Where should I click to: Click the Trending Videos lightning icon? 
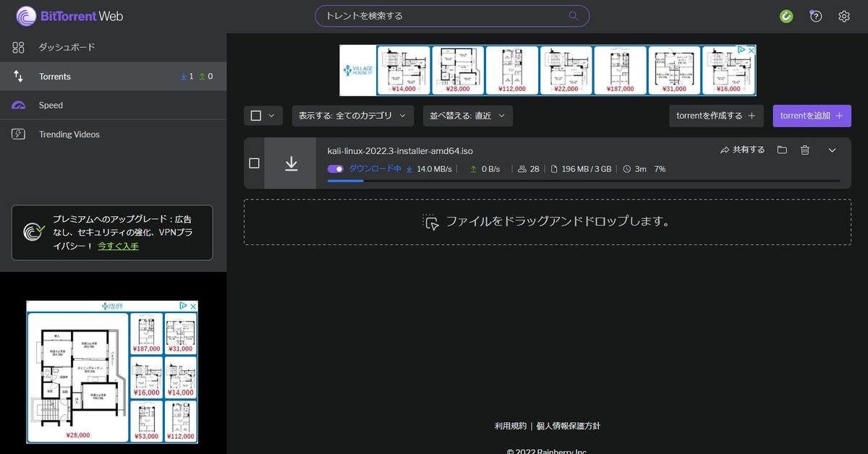pos(19,134)
